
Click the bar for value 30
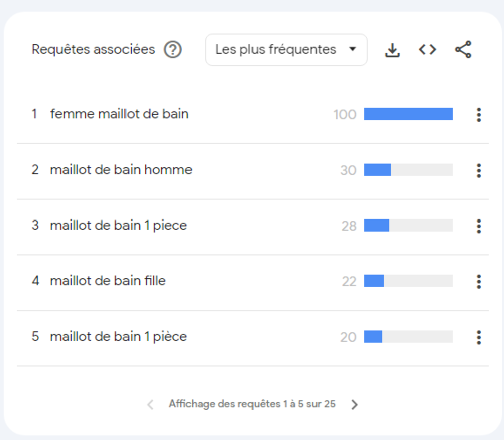[377, 170]
